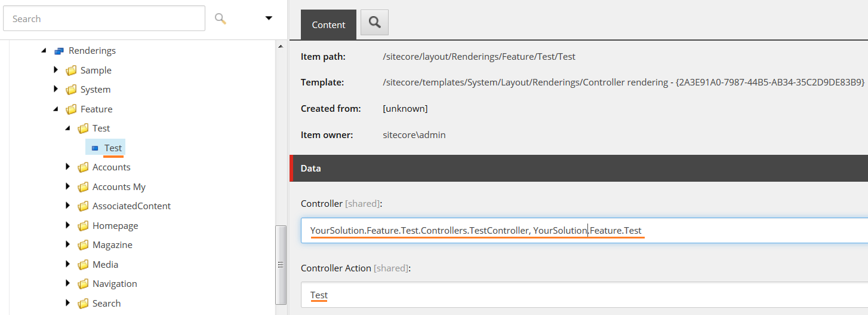This screenshot has height=315, width=868.
Task: Select the Media folder label
Action: click(x=105, y=265)
